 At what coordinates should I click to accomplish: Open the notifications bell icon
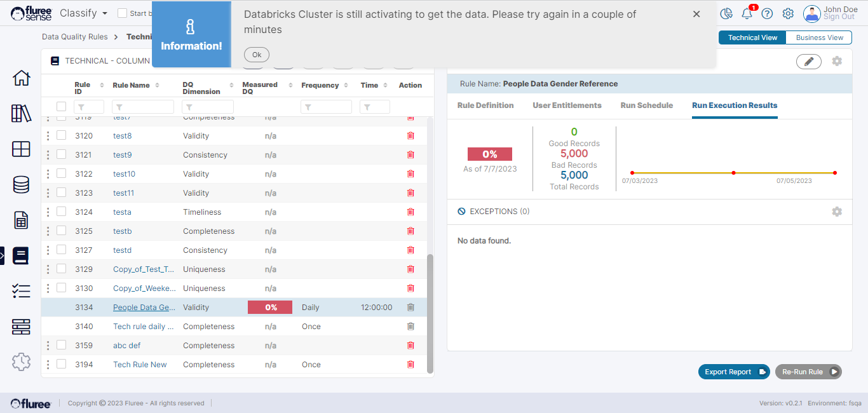tap(747, 13)
